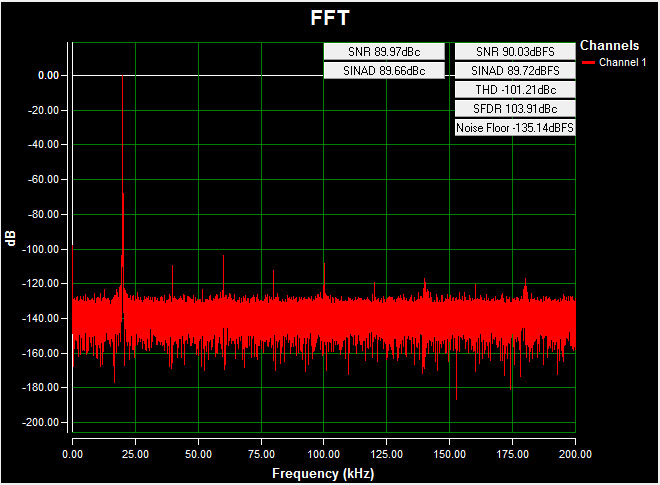Click the Noise Floor -135.14dBFS label

click(515, 128)
